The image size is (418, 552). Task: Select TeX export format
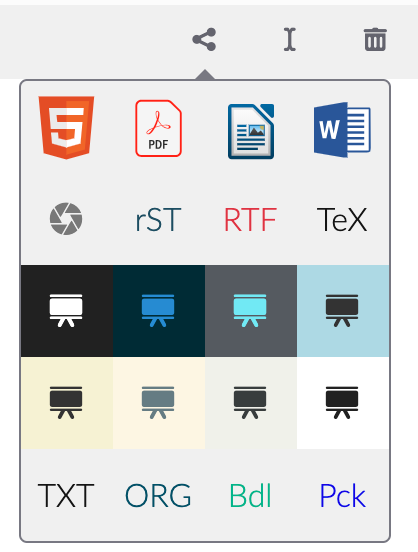pos(342,220)
